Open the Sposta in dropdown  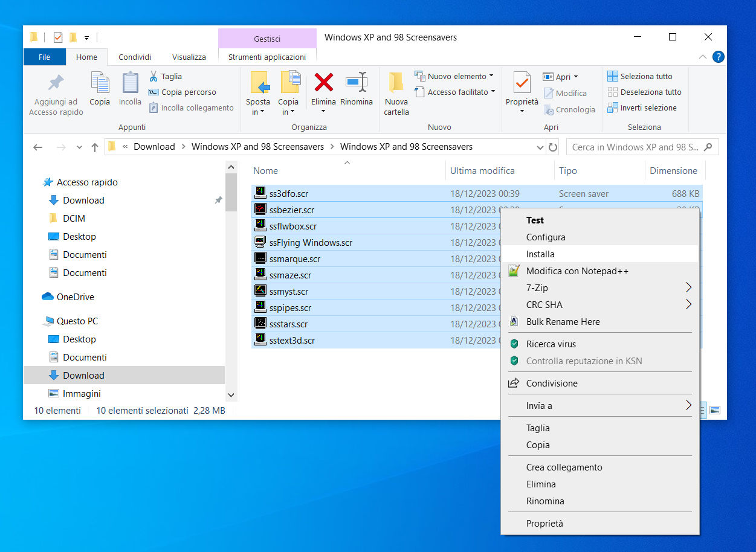(x=258, y=107)
